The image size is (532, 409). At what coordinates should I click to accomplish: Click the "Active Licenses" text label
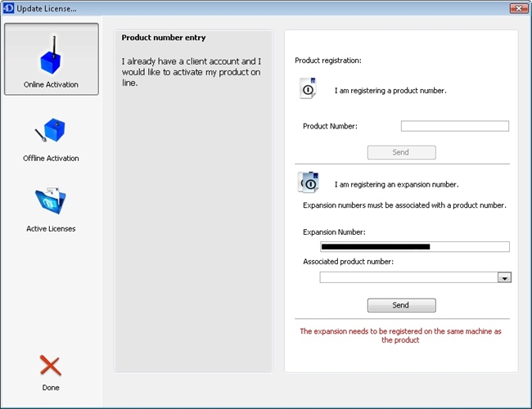[51, 229]
